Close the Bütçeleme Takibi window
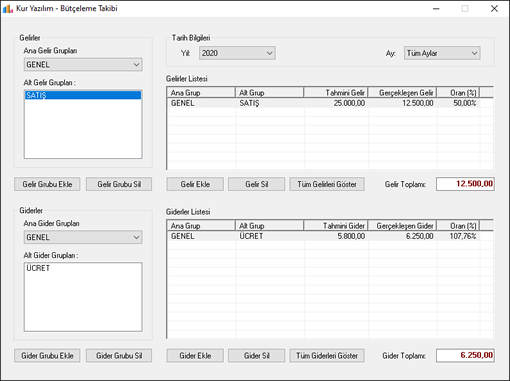510x381 pixels. (494, 9)
